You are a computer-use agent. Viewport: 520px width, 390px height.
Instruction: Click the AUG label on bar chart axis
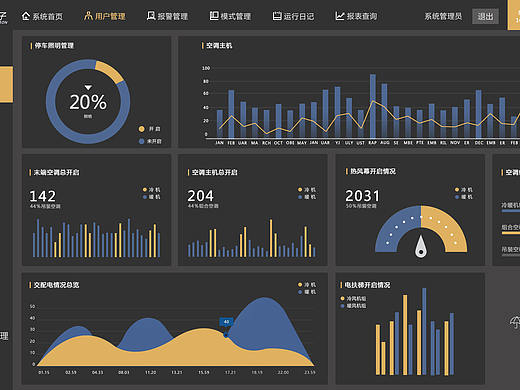pyautogui.click(x=385, y=143)
